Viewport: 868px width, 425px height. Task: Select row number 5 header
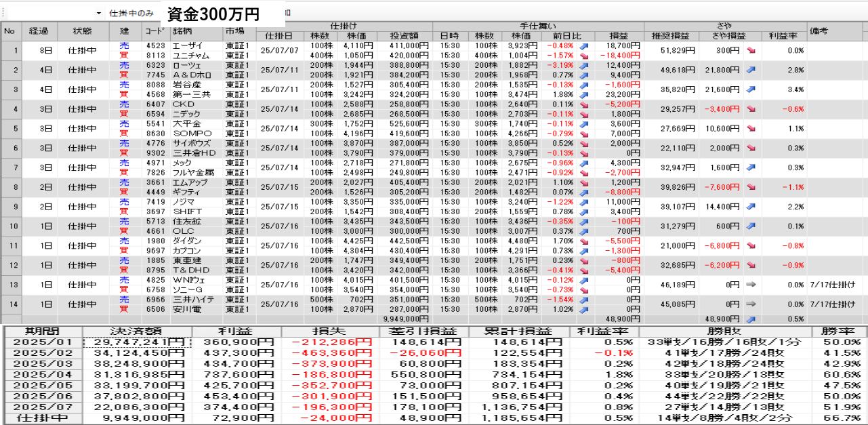[10, 129]
